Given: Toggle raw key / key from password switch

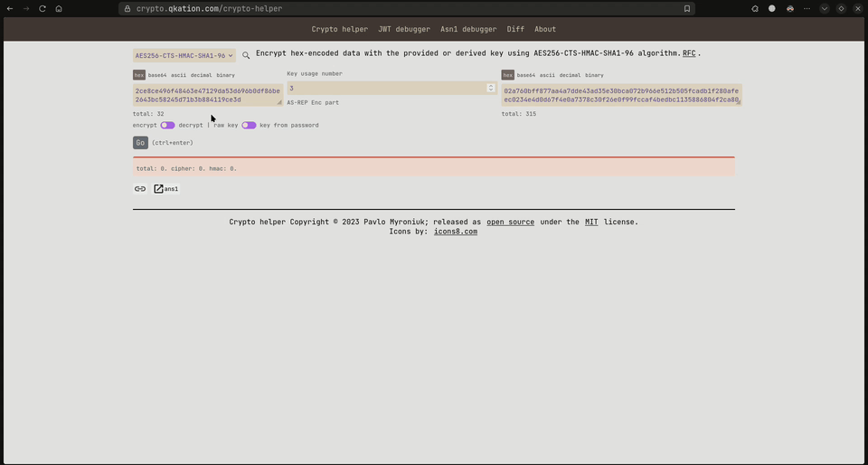Looking at the screenshot, I should tap(249, 126).
